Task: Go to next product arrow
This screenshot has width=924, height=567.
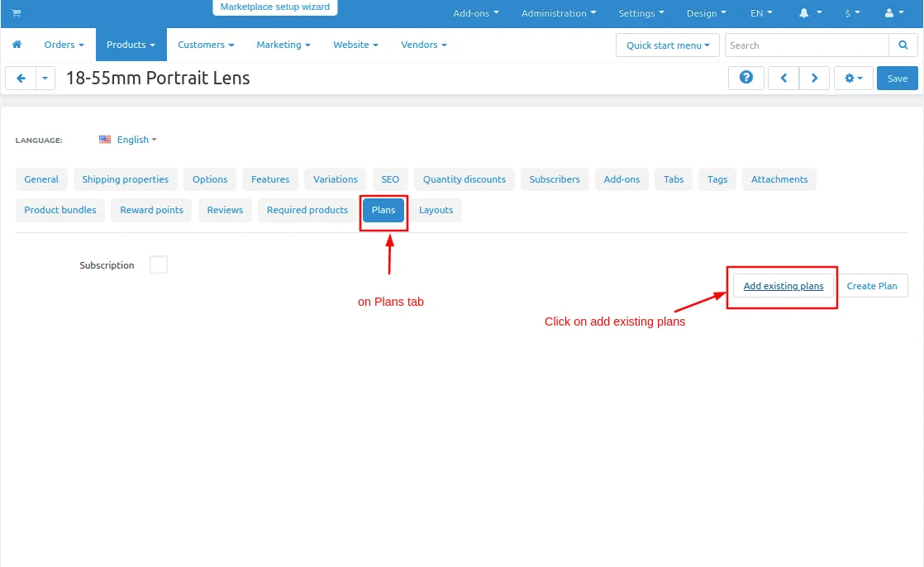Action: 814,79
